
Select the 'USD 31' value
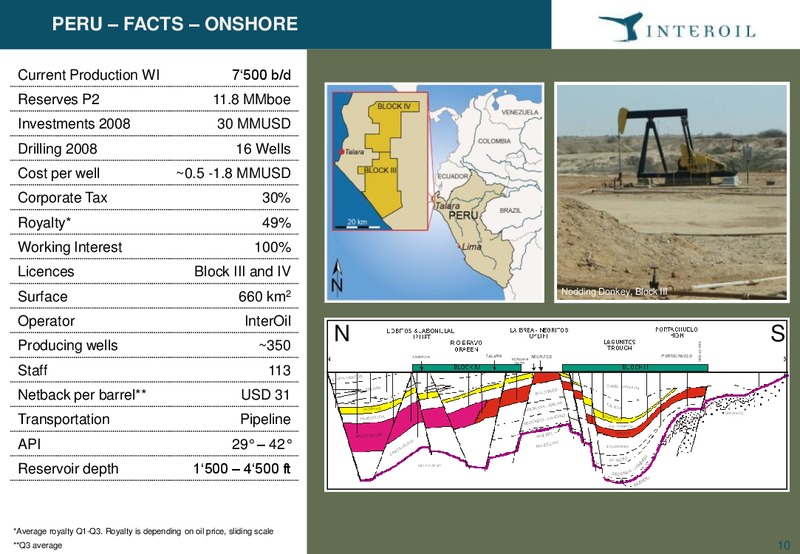pos(265,395)
